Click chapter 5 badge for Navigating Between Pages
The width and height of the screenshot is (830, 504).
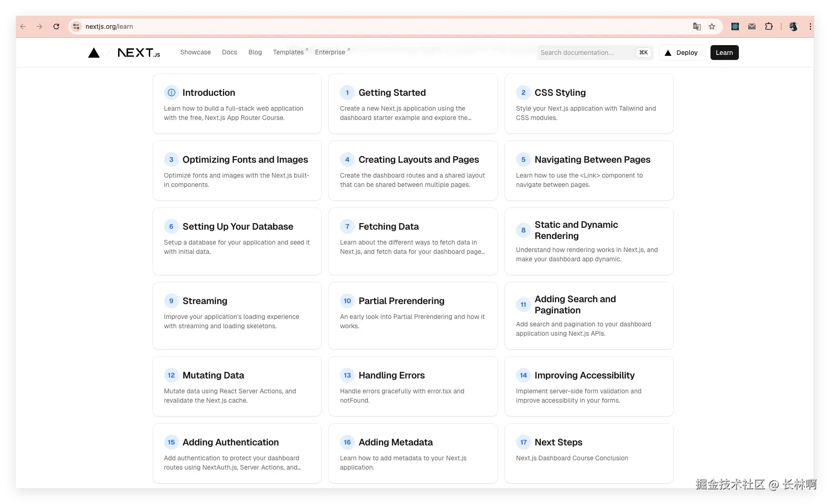(523, 159)
